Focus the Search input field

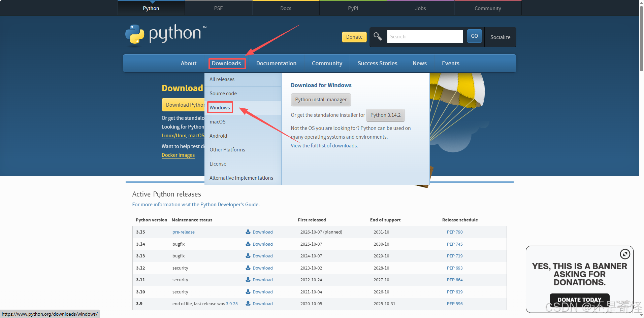coord(425,36)
